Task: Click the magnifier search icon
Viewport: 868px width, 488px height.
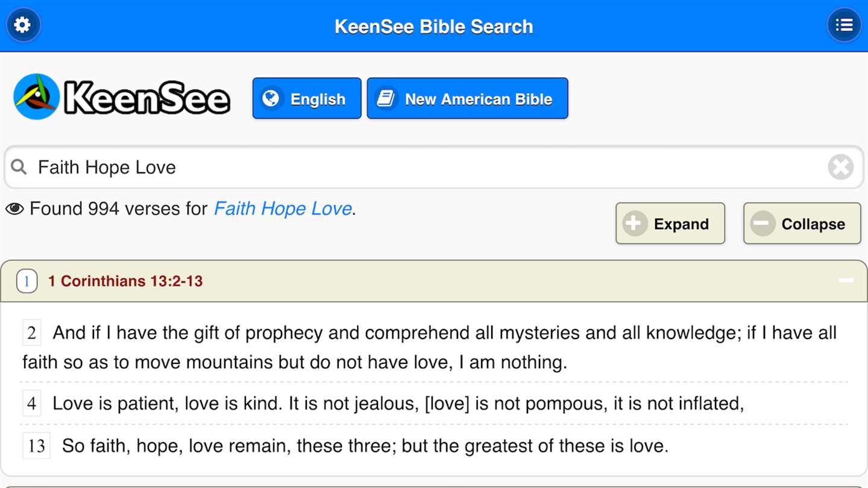Action: 19,167
